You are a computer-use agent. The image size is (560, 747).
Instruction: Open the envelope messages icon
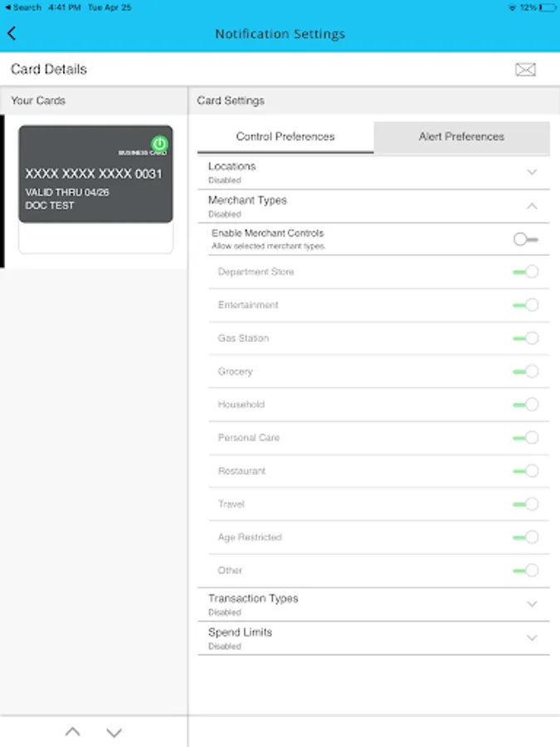(525, 70)
